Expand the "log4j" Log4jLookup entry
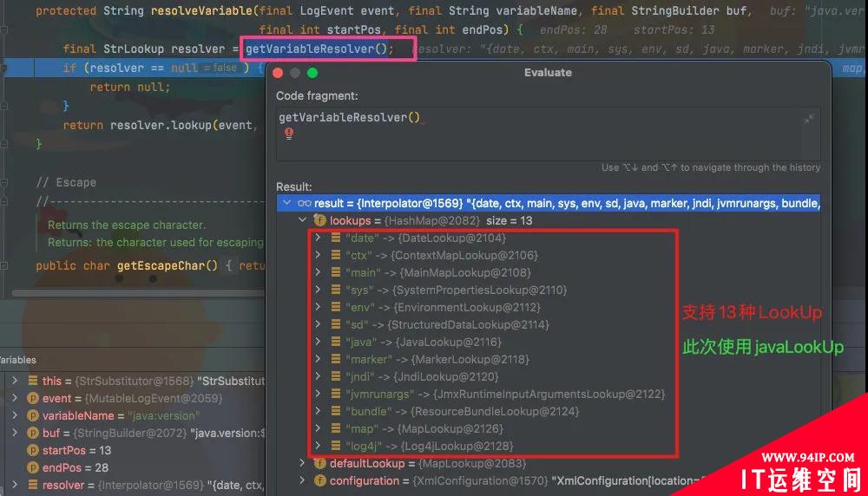This screenshot has height=496, width=868. (319, 446)
